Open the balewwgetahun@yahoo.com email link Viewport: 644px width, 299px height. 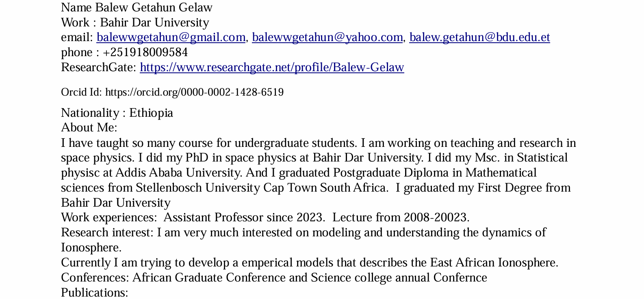click(x=327, y=37)
